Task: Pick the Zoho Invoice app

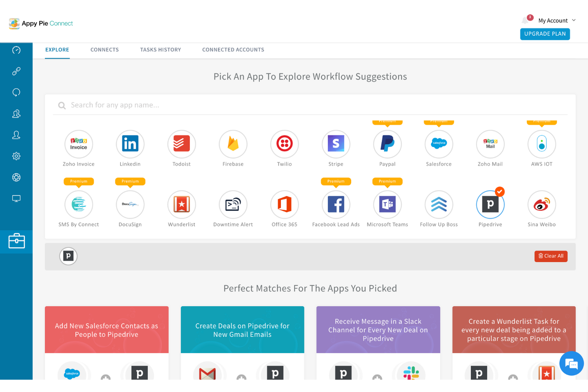Action: pos(79,144)
